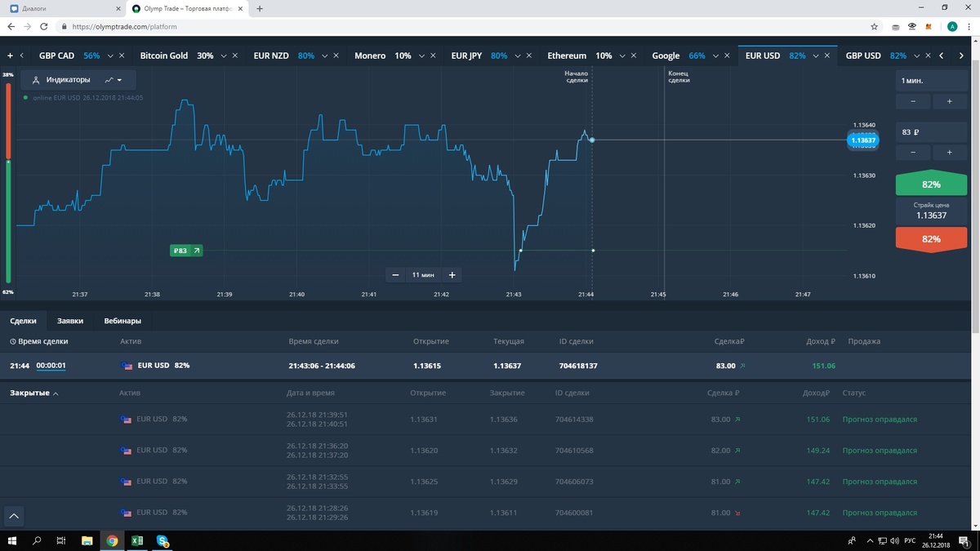The height and width of the screenshot is (551, 980).
Task: Open Excel from the taskbar
Action: [x=137, y=540]
